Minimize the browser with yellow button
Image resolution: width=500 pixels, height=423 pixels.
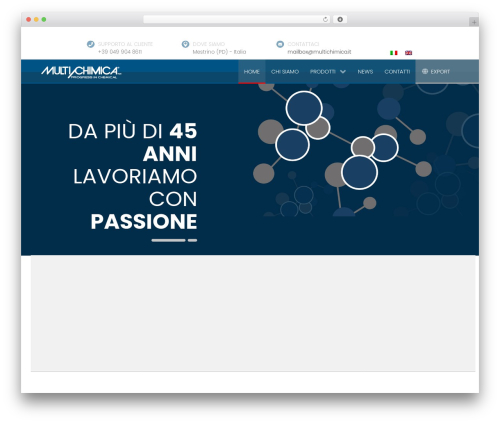pyautogui.click(x=36, y=20)
